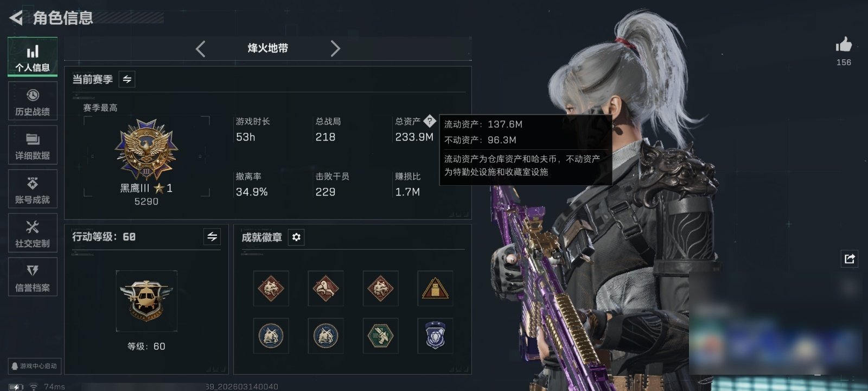
Task: Open the 账号成就 tab
Action: pos(33,189)
